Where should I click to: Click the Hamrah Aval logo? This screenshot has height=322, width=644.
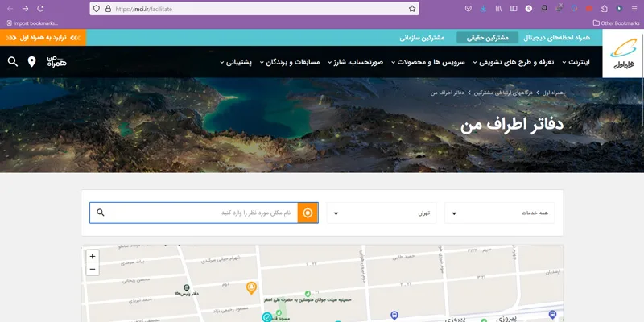pos(623,53)
